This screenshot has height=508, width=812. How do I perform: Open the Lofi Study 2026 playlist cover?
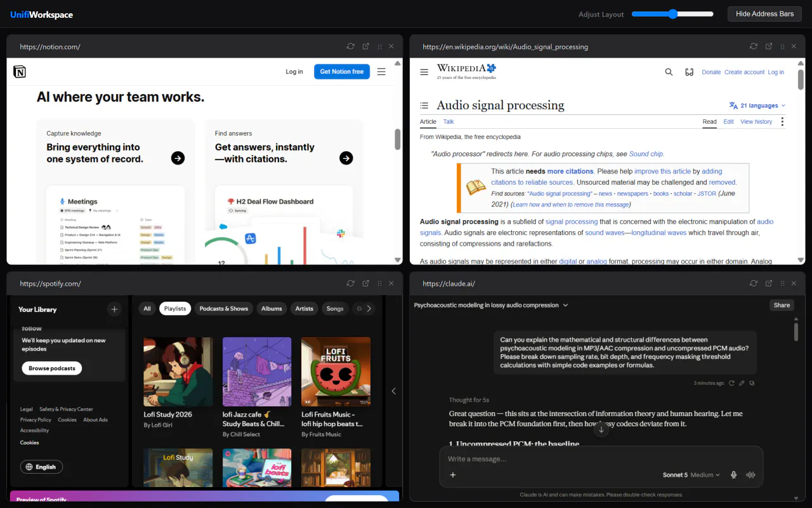click(x=178, y=371)
